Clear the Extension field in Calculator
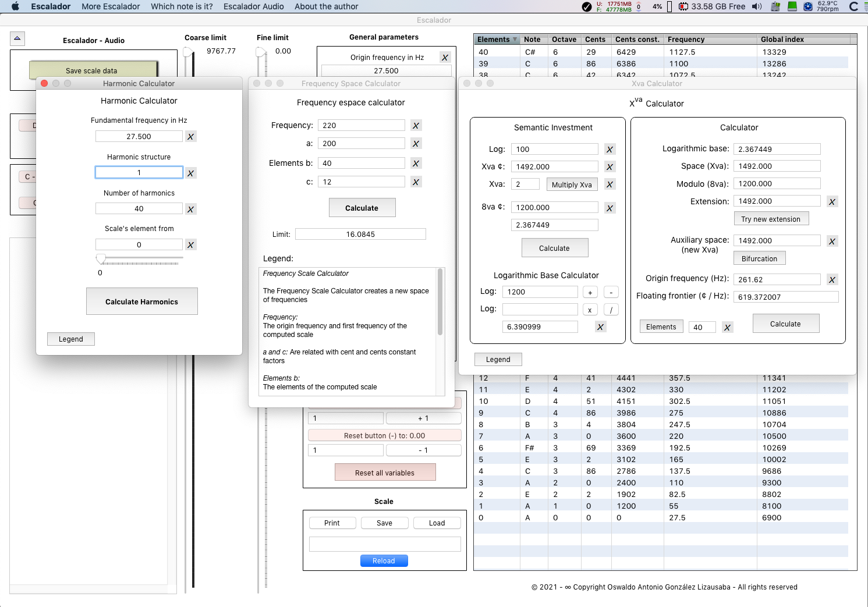Screen dimensions: 868x607 coord(832,202)
